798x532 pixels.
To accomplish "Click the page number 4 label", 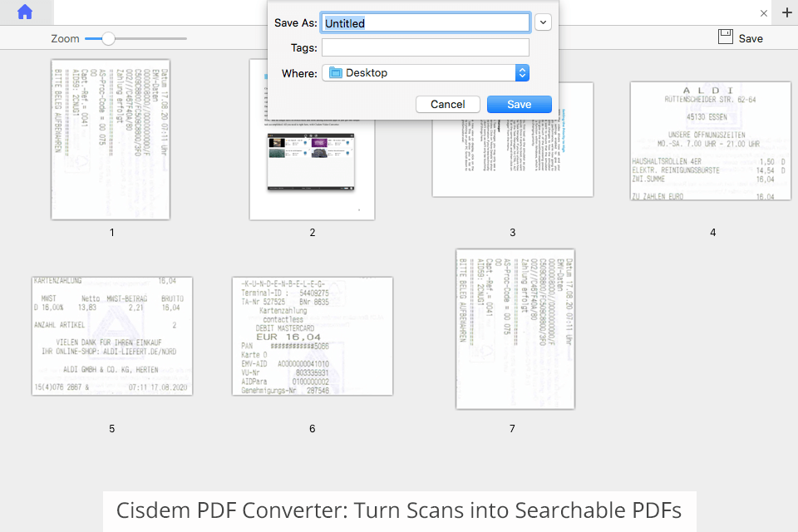I will coord(712,233).
